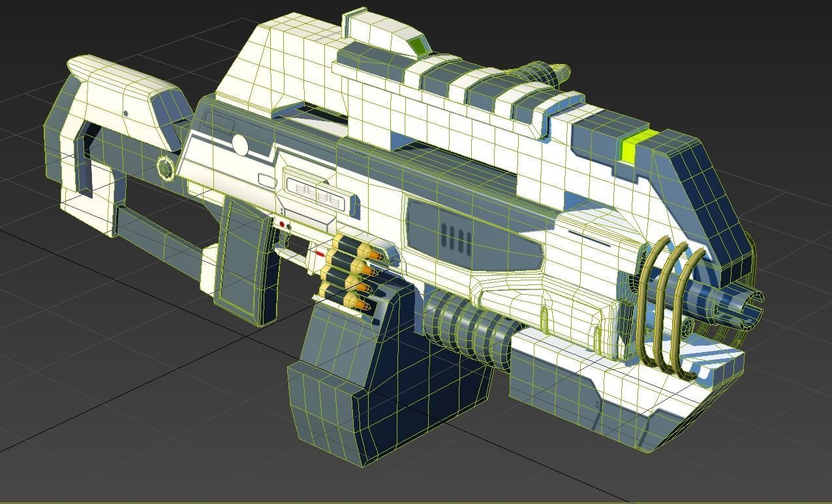Click the pistol grip of the rifle model
The height and width of the screenshot is (504, 832).
pos(245,261)
